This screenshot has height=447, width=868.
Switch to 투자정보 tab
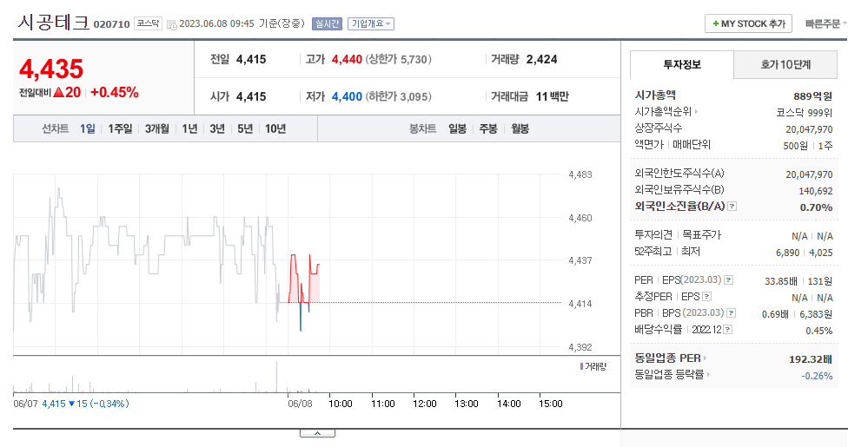tap(682, 65)
